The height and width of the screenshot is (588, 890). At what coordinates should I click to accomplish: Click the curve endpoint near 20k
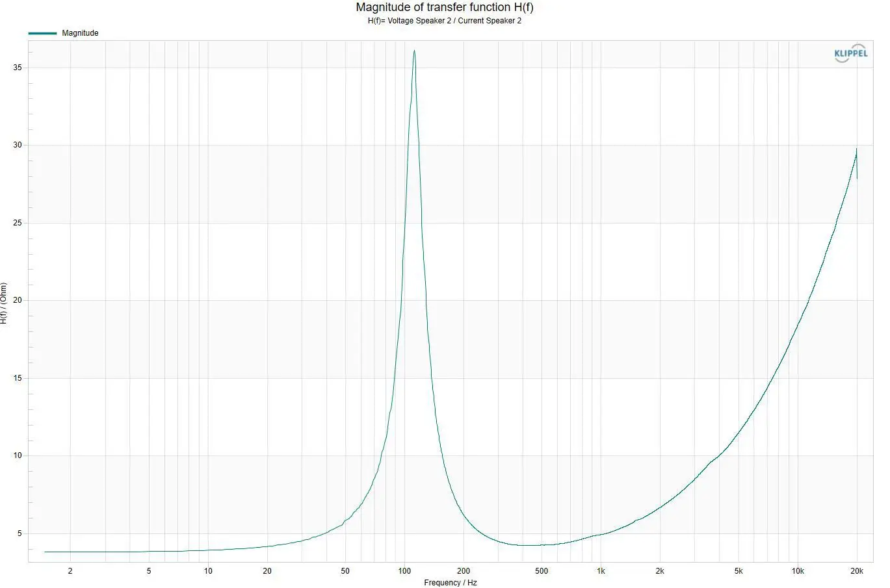tap(857, 178)
